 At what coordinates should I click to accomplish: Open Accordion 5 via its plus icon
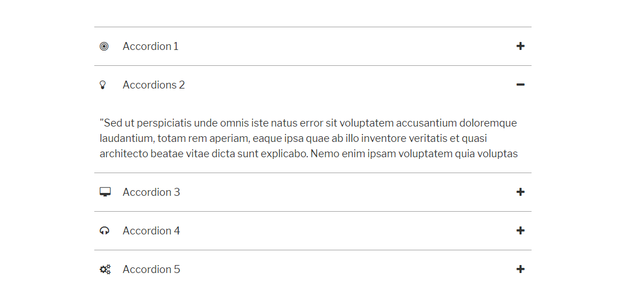520,269
